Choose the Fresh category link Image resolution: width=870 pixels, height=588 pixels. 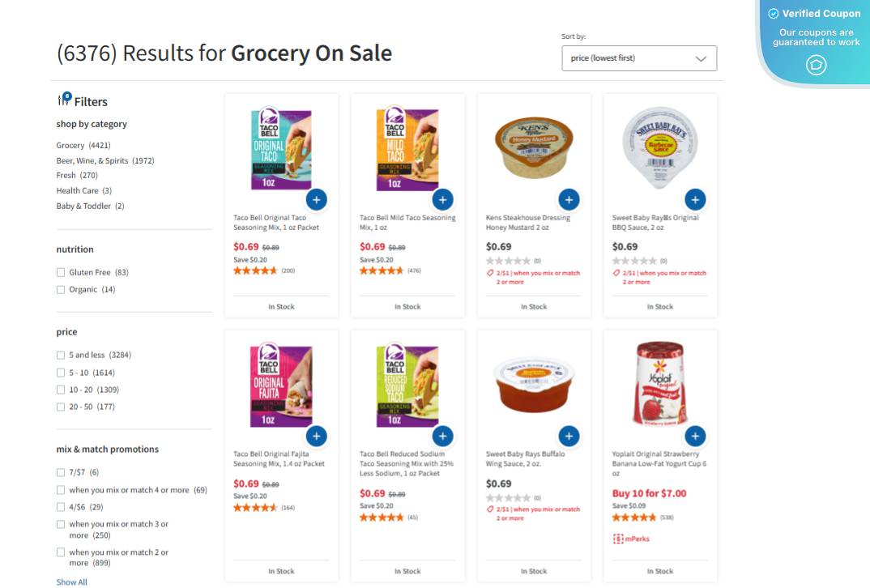click(66, 175)
